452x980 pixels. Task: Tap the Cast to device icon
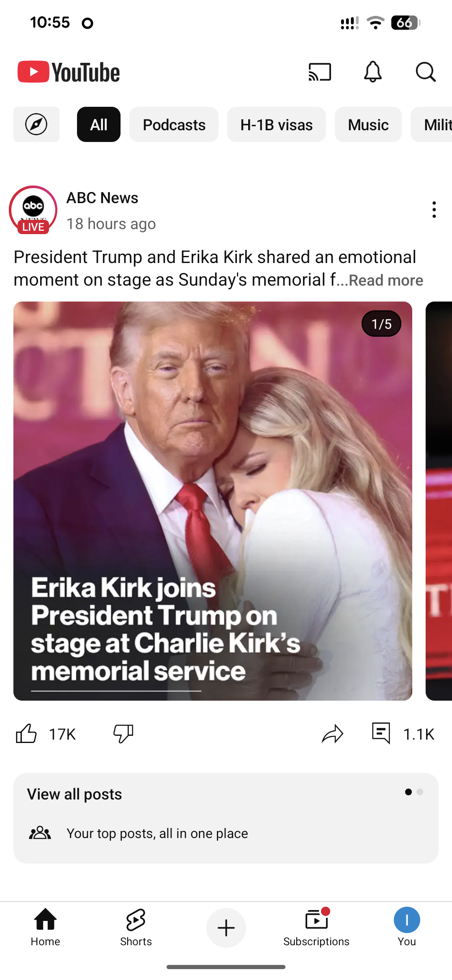coord(320,72)
